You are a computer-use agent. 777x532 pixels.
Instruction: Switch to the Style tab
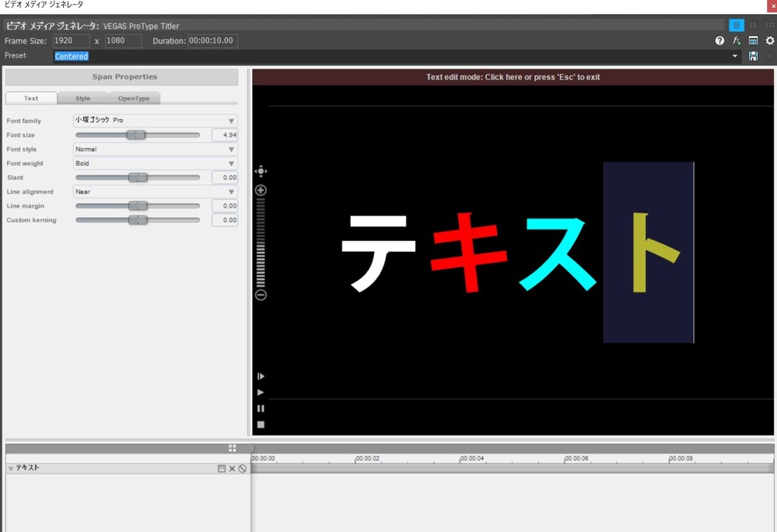pos(82,98)
